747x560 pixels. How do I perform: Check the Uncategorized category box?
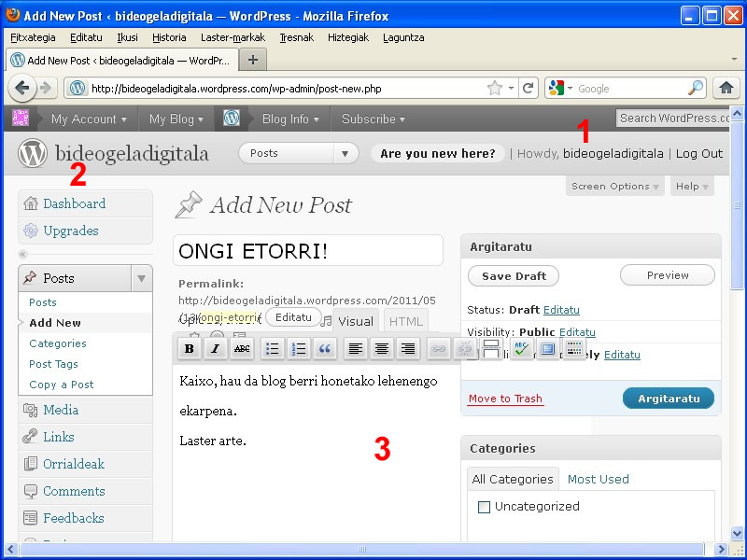[x=484, y=507]
